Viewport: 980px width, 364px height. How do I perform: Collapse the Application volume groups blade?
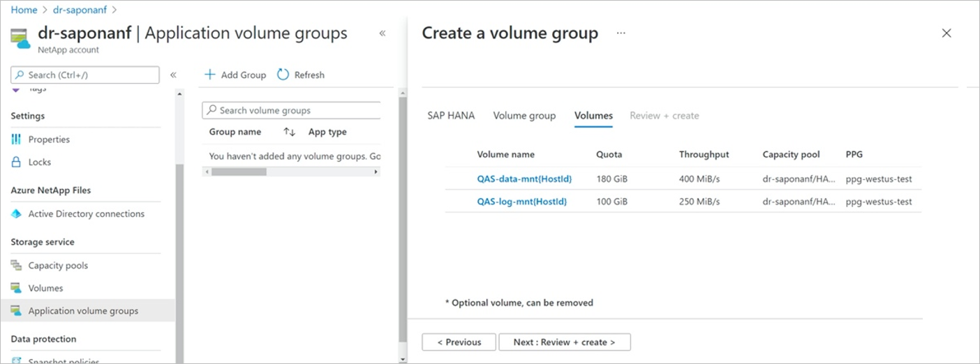pos(383,33)
